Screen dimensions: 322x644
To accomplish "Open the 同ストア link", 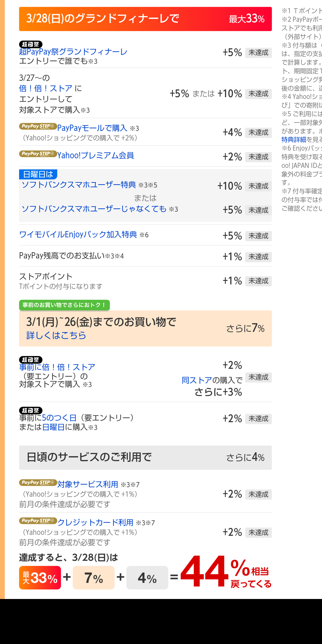I will pos(197,380).
